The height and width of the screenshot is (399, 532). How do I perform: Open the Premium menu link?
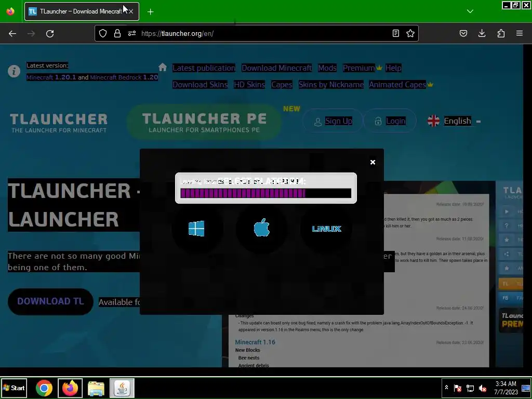[x=358, y=68]
